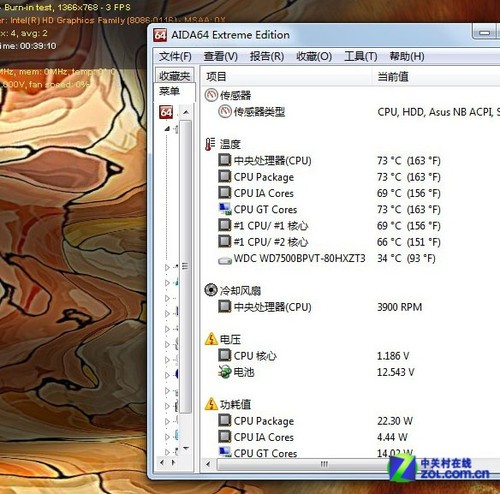Image resolution: width=500 pixels, height=494 pixels.
Task: Click the 中央处理器(CPU) temperature chip icon
Action: (224, 160)
